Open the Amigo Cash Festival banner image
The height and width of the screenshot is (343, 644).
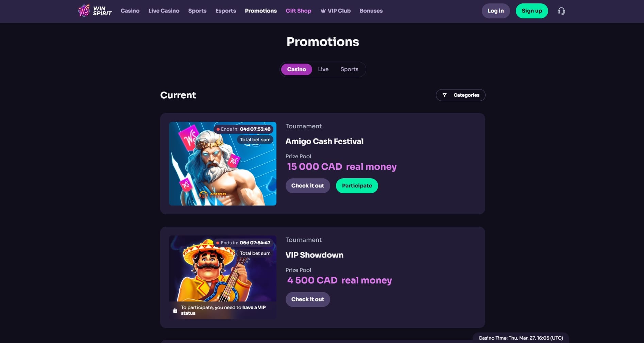[x=223, y=164]
